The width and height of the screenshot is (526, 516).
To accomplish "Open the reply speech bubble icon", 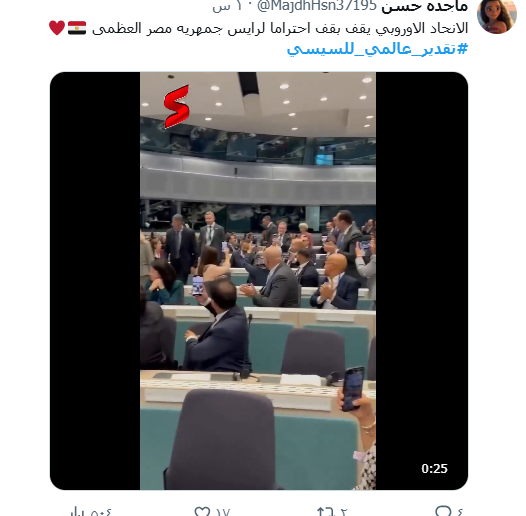I will [443, 511].
